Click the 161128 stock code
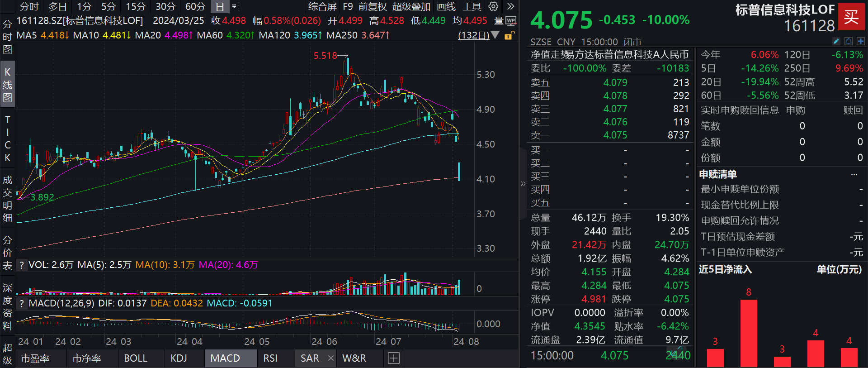868x368 pixels. pyautogui.click(x=809, y=26)
